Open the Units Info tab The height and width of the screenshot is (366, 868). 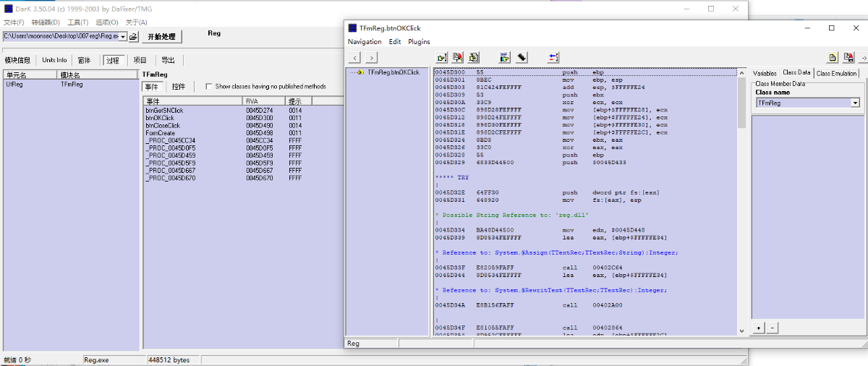pos(54,60)
